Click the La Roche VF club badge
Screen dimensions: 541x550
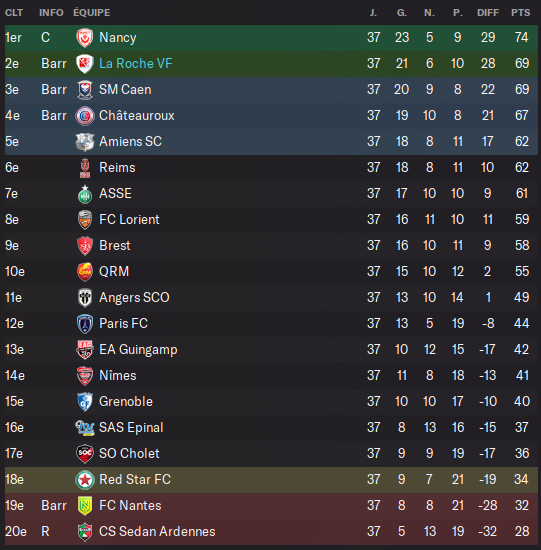[x=85, y=64]
